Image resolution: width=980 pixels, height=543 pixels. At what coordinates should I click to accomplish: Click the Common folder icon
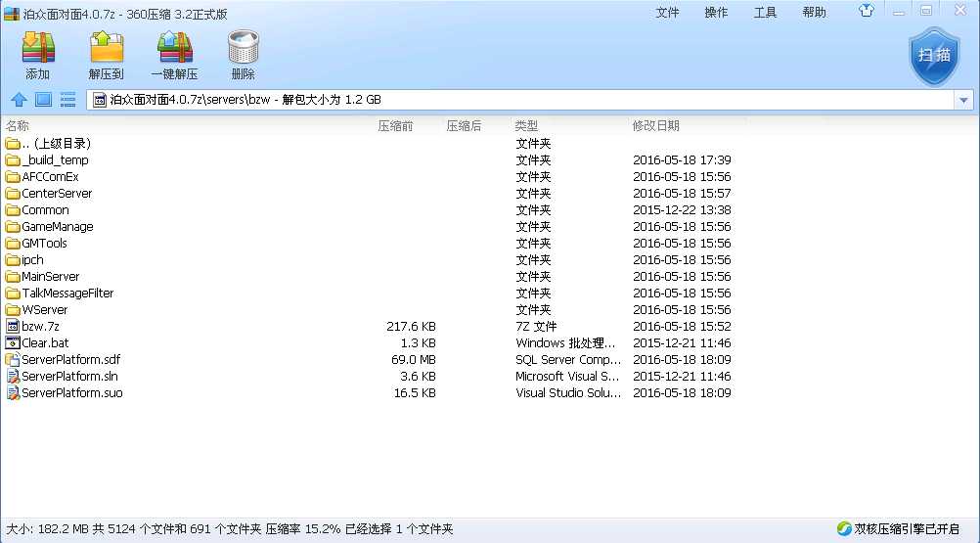(13, 210)
